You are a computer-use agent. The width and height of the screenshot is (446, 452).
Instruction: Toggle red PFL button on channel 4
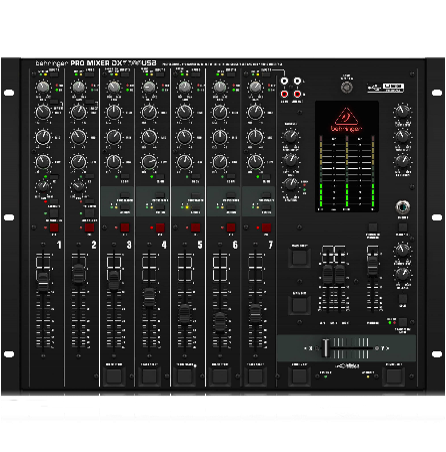160,228
